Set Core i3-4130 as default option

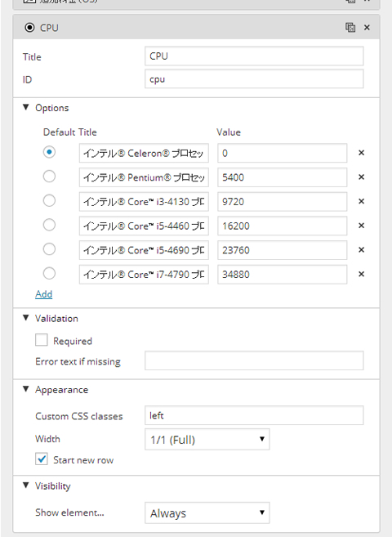(x=49, y=201)
